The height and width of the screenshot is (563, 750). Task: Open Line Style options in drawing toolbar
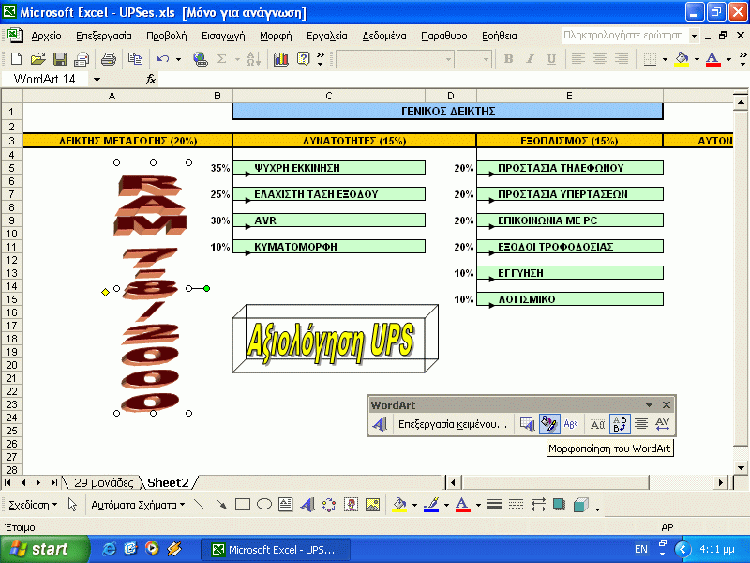(x=495, y=505)
